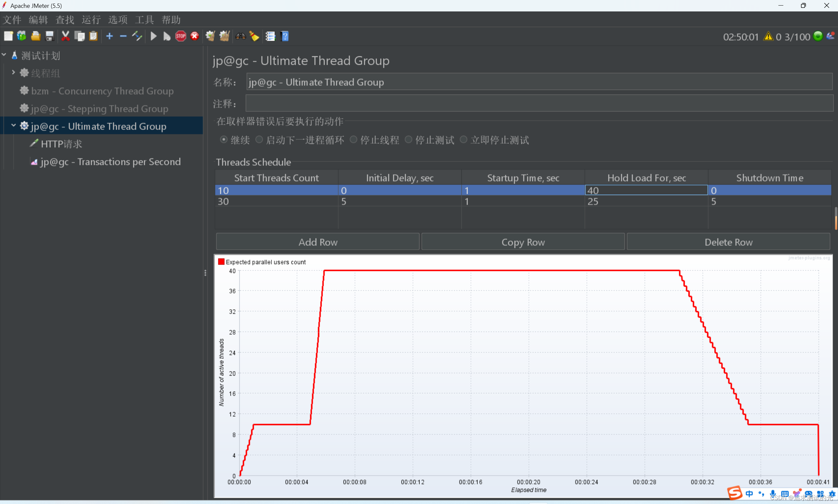Open the 运行 menu
838x504 pixels.
click(91, 20)
